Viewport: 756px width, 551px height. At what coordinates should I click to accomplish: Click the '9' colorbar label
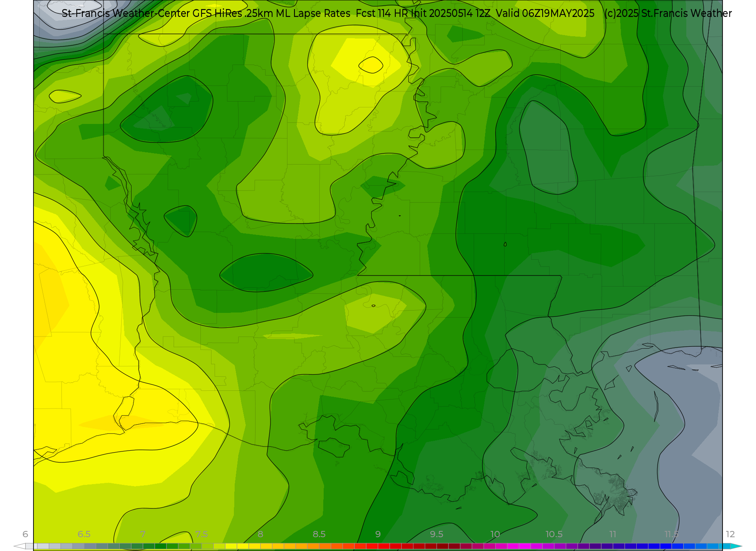[378, 534]
